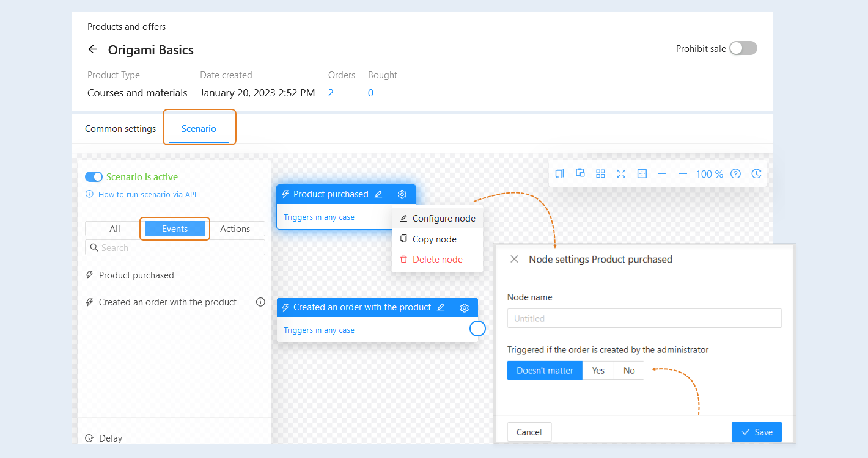Viewport: 868px width, 458px height.
Task: Click the pencil icon on Product purchased node
Action: 378,194
